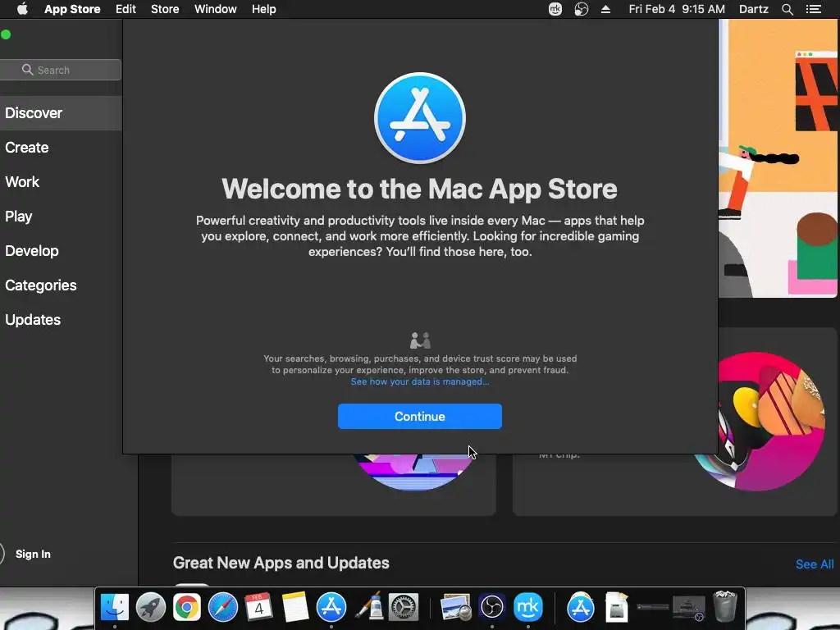Viewport: 840px width, 630px height.
Task: Click the Continue button
Action: click(x=419, y=416)
